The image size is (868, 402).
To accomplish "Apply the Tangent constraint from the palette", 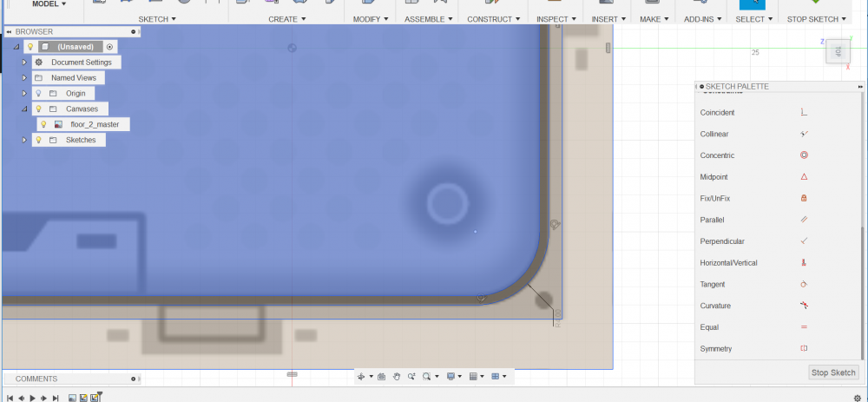I will point(804,284).
